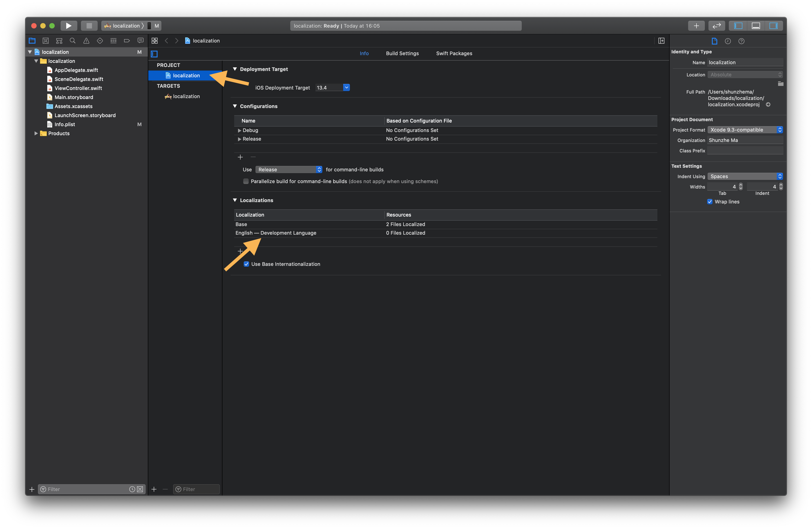Click the Organization name field
Screen dimensions: 812x529
(x=745, y=140)
